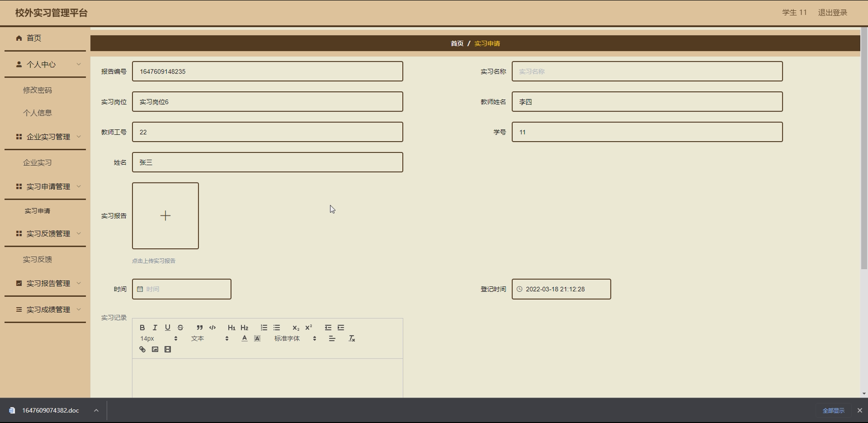Insert a bulleted list

click(276, 328)
